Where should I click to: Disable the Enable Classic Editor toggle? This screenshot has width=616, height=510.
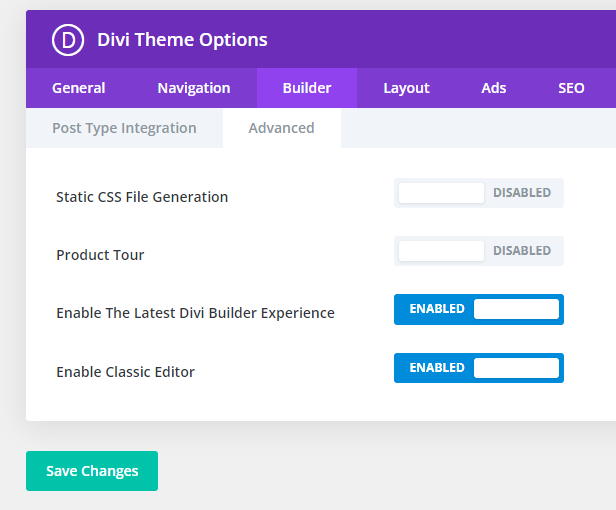(x=478, y=368)
